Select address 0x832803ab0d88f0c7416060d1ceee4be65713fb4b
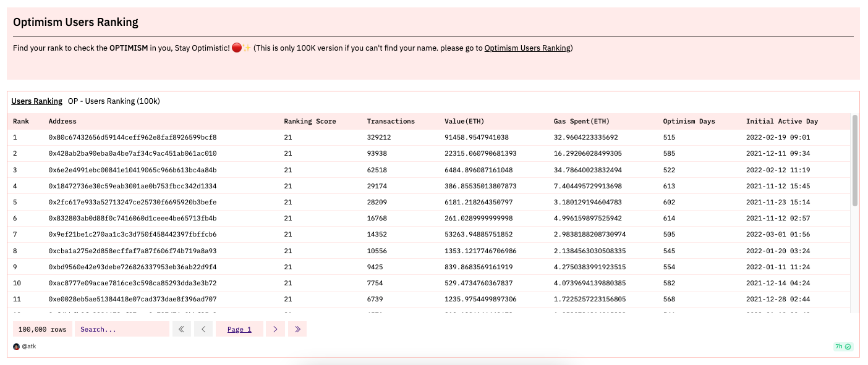The height and width of the screenshot is (365, 868). [132, 218]
